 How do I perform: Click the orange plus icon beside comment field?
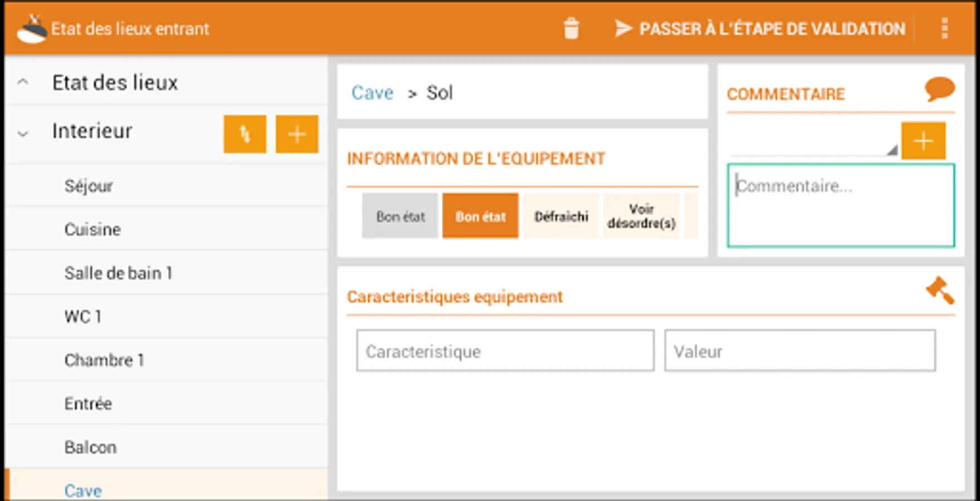[x=923, y=140]
